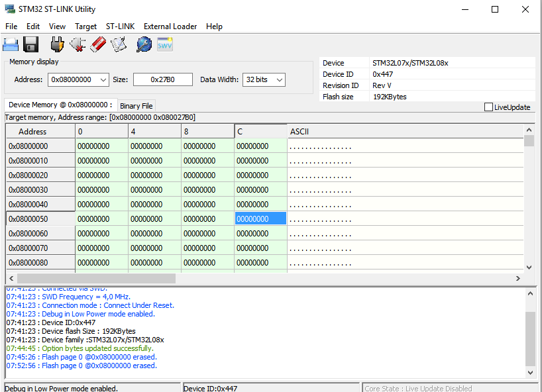Select address row 0x08000030
Image resolution: width=542 pixels, height=392 pixels.
40,190
